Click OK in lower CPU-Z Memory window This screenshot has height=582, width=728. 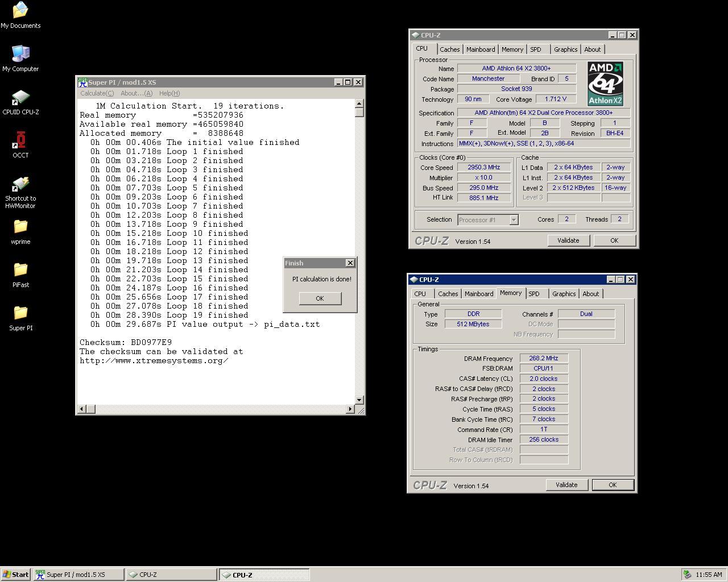tap(613, 485)
